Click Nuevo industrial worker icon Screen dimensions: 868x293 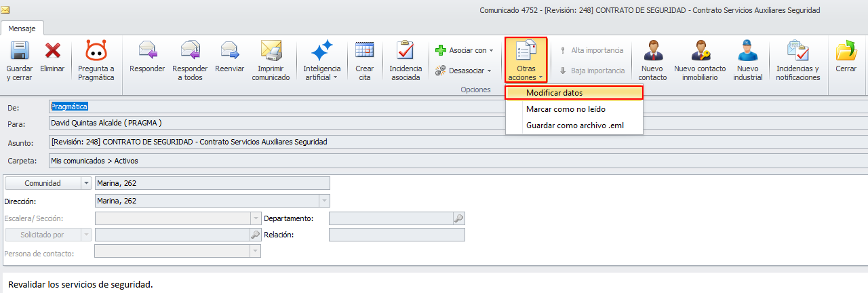click(x=747, y=52)
